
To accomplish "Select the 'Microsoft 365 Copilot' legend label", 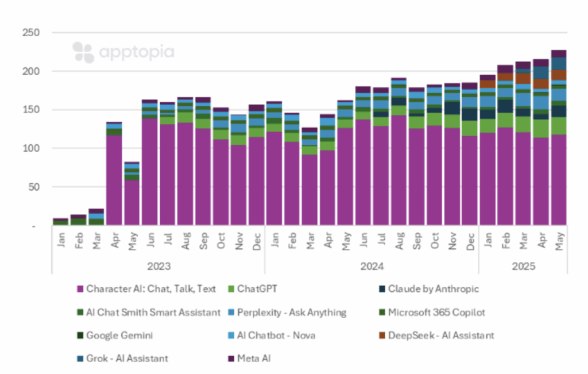I will [x=436, y=312].
